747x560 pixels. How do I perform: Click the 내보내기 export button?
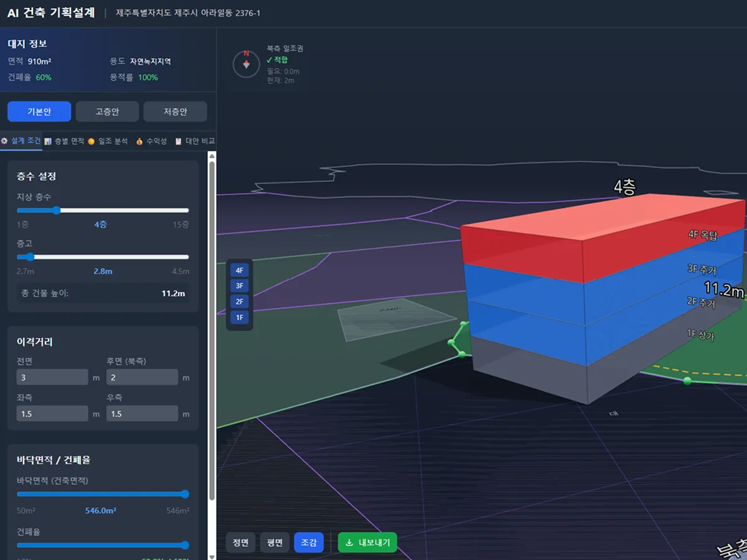pos(367,543)
